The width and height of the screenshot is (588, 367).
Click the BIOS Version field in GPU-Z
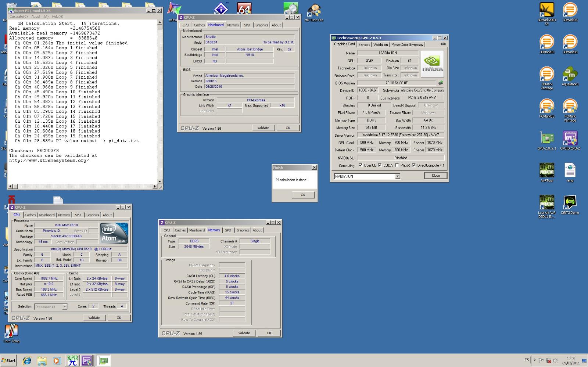[397, 83]
